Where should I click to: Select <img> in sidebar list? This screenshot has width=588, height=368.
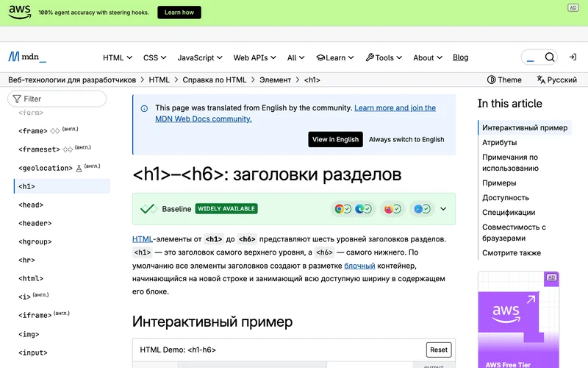pyautogui.click(x=29, y=334)
